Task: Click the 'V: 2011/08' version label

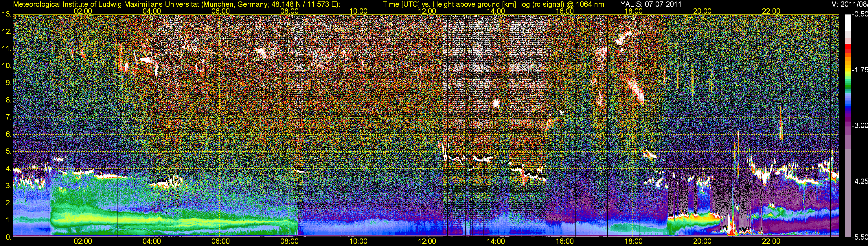Action: point(850,4)
